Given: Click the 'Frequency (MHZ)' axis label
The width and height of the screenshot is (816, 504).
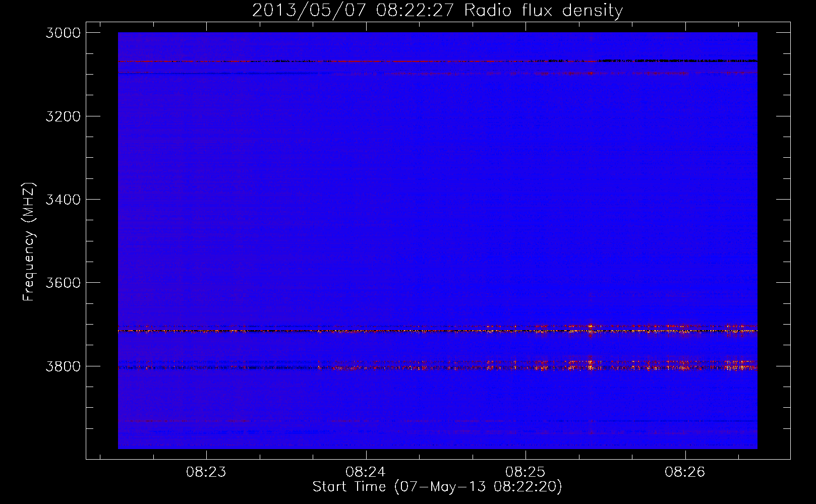Looking at the screenshot, I should click(x=29, y=242).
